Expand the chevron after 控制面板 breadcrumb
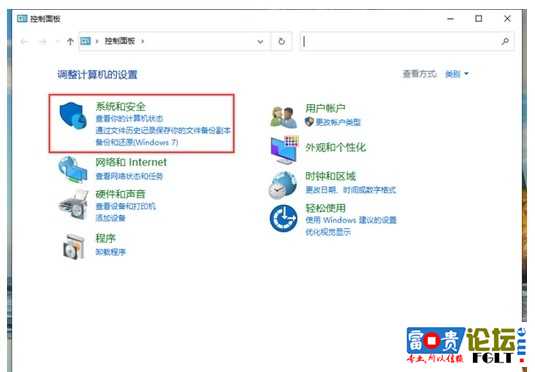The height and width of the screenshot is (372, 535). (x=143, y=41)
